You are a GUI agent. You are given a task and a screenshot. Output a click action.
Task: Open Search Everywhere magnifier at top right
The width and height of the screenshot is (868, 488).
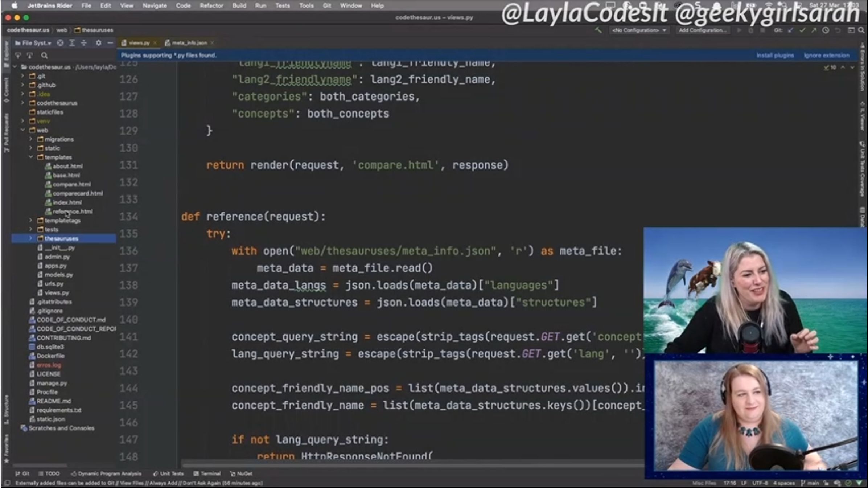coord(861,30)
